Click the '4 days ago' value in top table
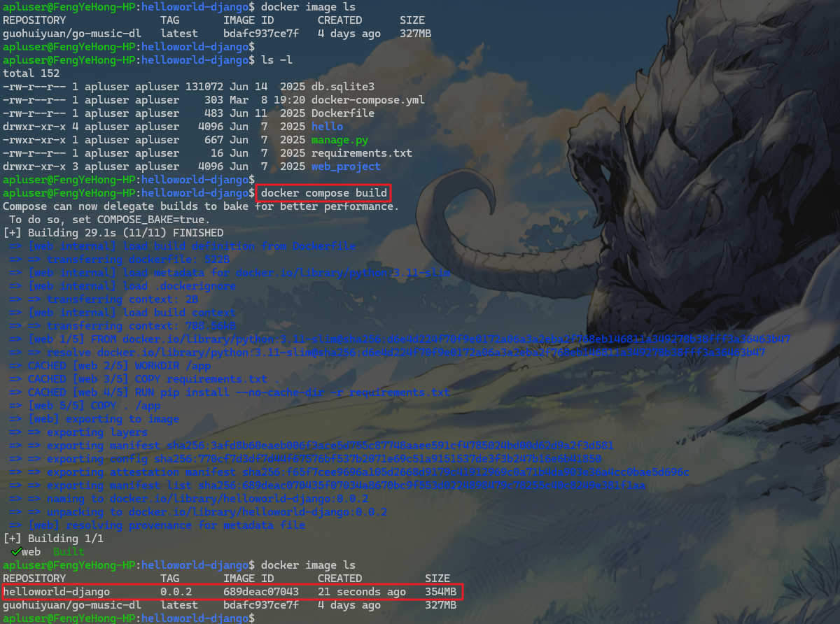The image size is (840, 624). [x=349, y=34]
